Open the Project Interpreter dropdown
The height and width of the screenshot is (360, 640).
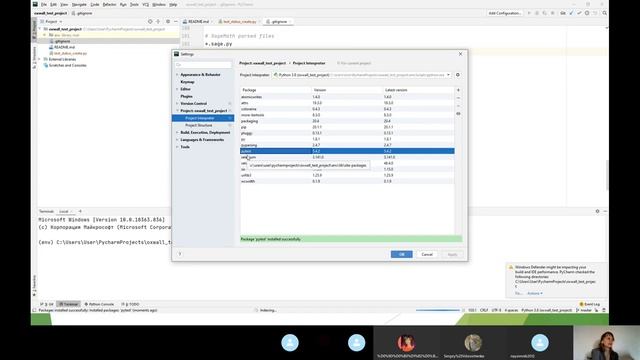point(362,75)
